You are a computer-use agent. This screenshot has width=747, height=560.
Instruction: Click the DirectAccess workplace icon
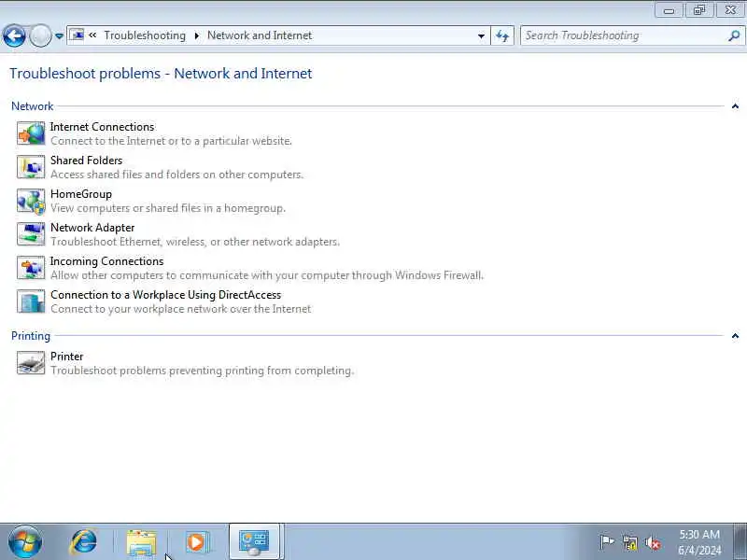click(31, 301)
